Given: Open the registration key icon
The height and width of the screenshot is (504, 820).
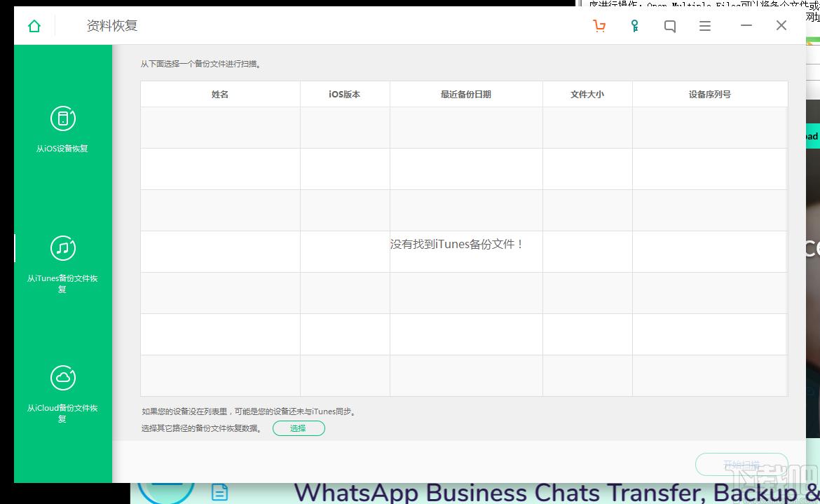Looking at the screenshot, I should coord(634,26).
